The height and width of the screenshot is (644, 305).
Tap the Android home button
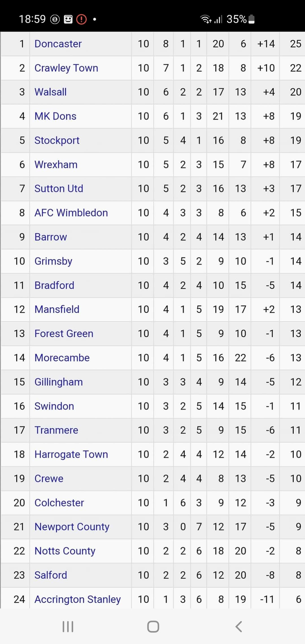click(x=153, y=626)
